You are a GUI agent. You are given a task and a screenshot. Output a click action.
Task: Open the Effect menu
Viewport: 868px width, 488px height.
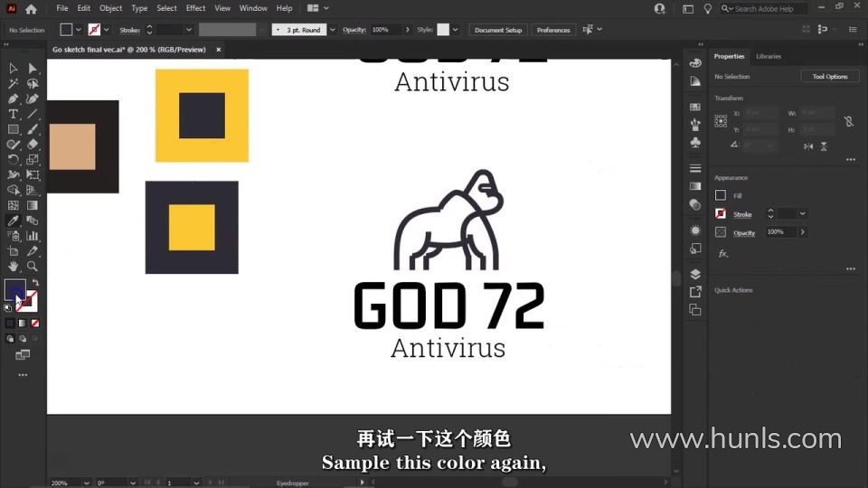[195, 8]
